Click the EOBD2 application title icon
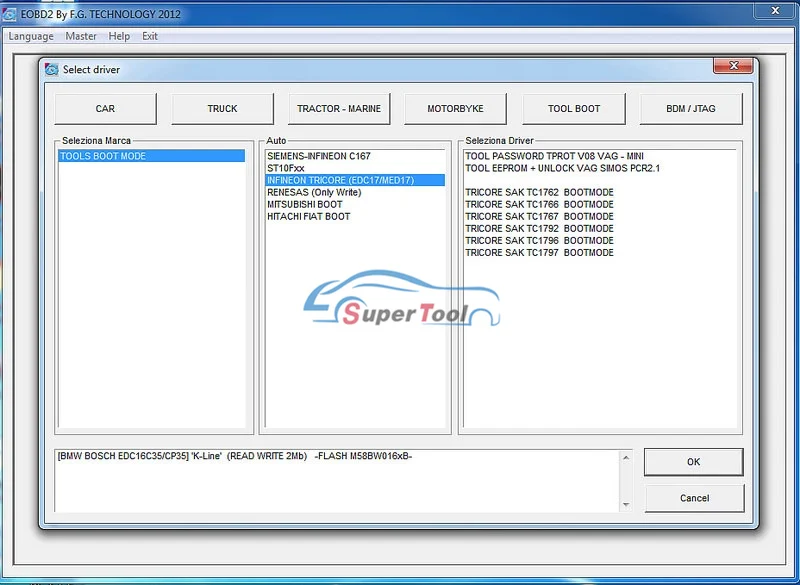Image resolution: width=800 pixels, height=585 pixels. pyautogui.click(x=9, y=14)
